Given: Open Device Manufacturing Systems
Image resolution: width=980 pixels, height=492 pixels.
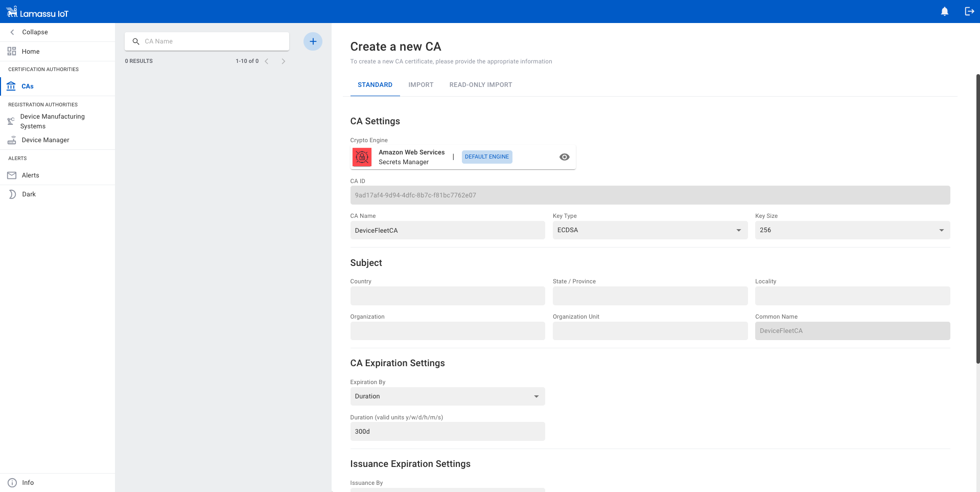Looking at the screenshot, I should [x=52, y=121].
